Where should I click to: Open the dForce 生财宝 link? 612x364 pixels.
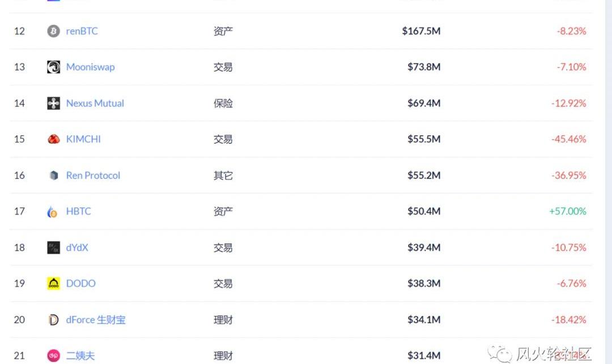(95, 320)
